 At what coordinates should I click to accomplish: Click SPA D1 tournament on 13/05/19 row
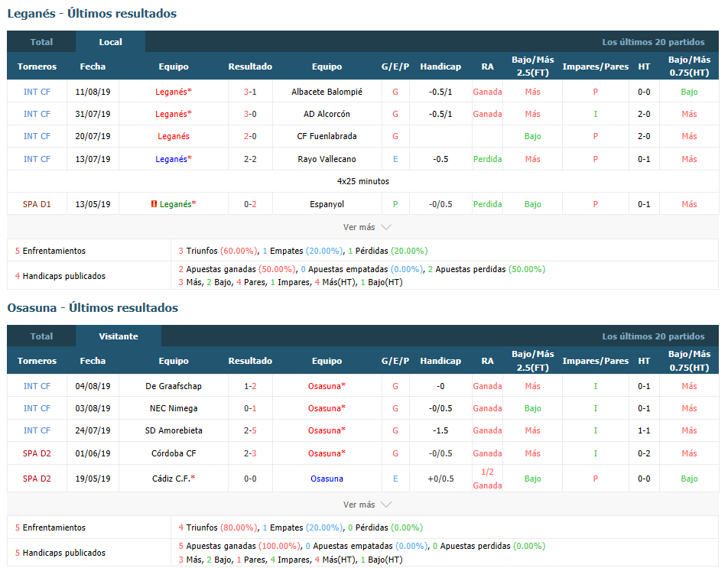pyautogui.click(x=37, y=203)
